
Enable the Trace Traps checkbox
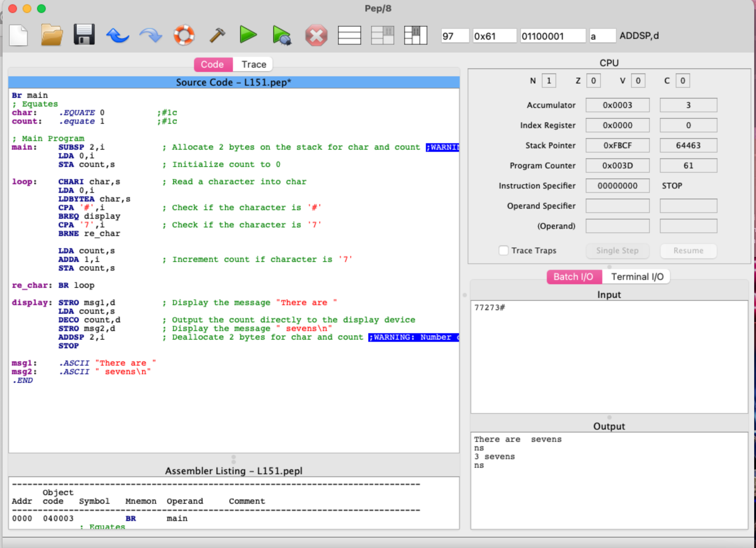coord(503,250)
